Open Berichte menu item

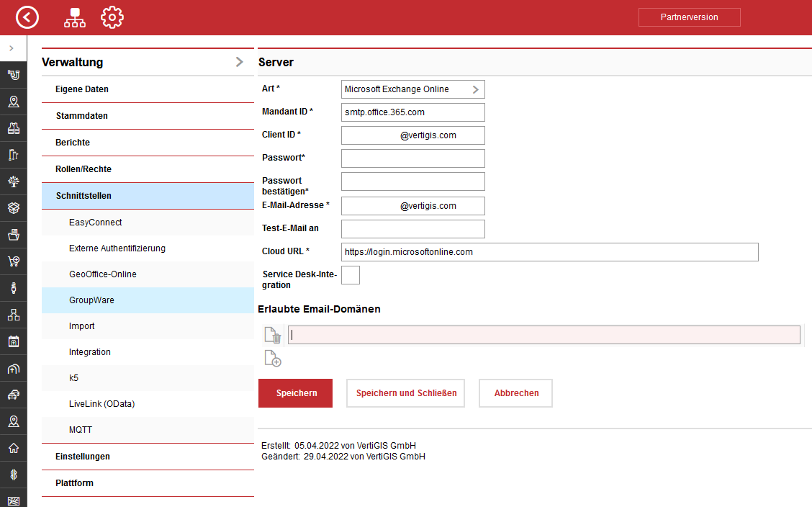(x=148, y=143)
